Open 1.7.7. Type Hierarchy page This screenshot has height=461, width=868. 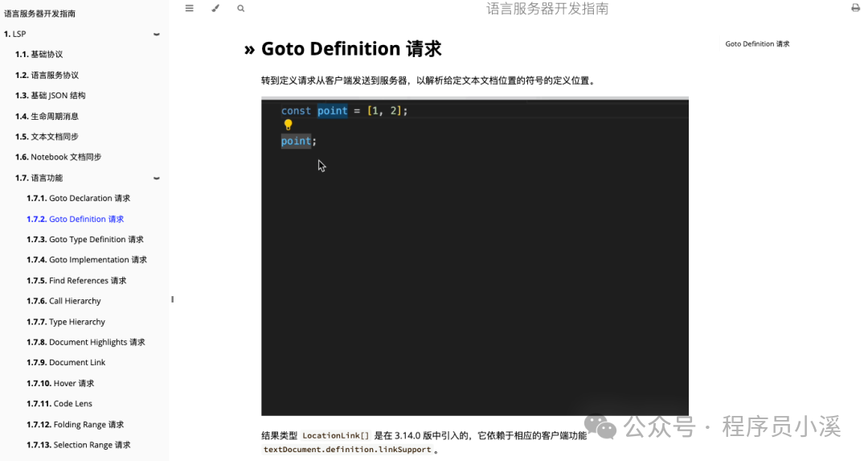[66, 321]
